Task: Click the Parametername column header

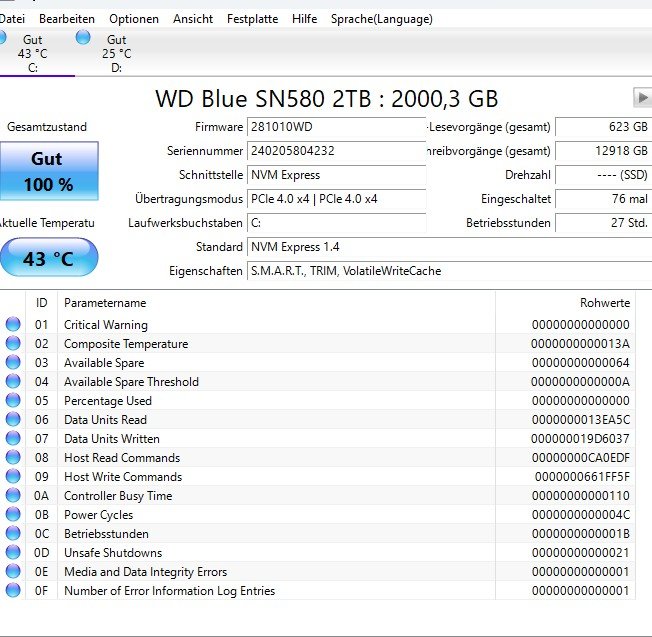Action: [276, 303]
